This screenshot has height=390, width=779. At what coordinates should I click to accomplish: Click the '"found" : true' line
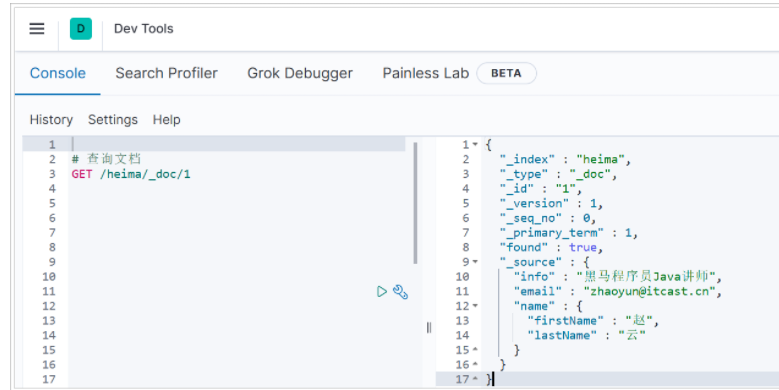click(551, 247)
